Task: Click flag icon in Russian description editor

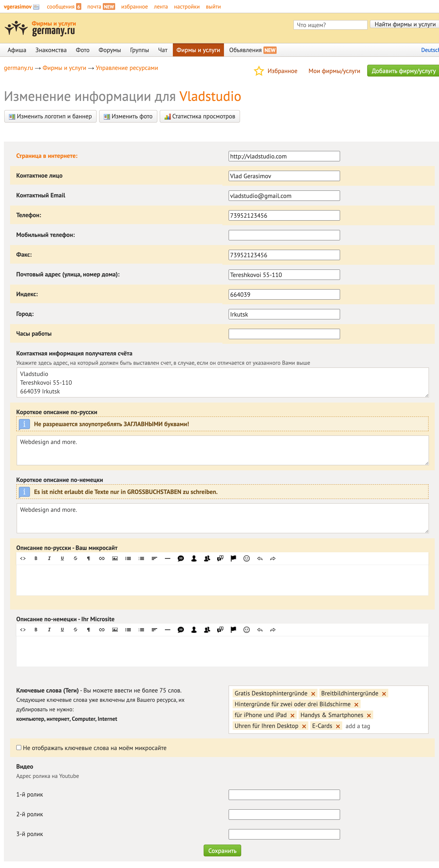Action: 233,558
